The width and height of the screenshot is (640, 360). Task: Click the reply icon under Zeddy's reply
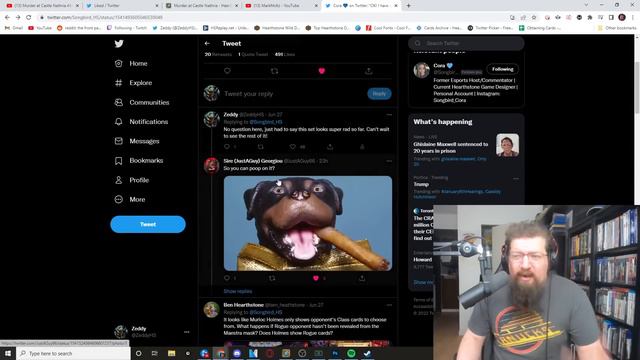[227, 147]
